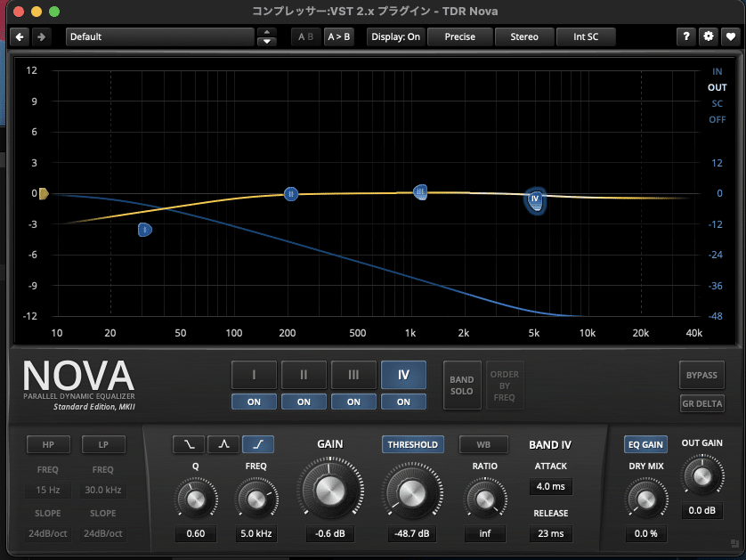
Task: Click the Q knob
Action: tap(196, 499)
